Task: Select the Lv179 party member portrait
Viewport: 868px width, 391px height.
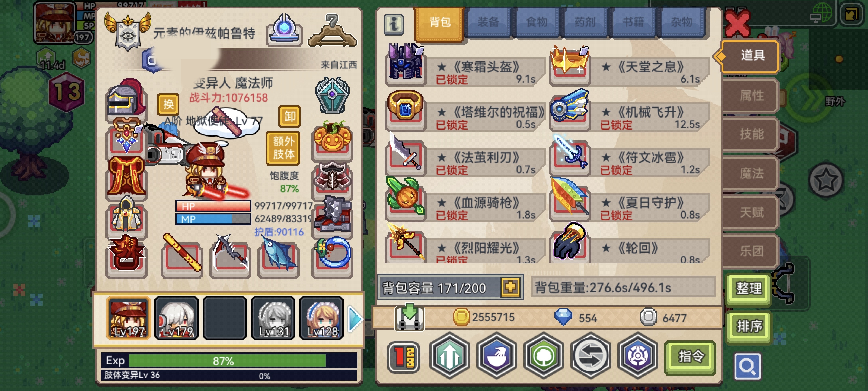Action: point(177,318)
